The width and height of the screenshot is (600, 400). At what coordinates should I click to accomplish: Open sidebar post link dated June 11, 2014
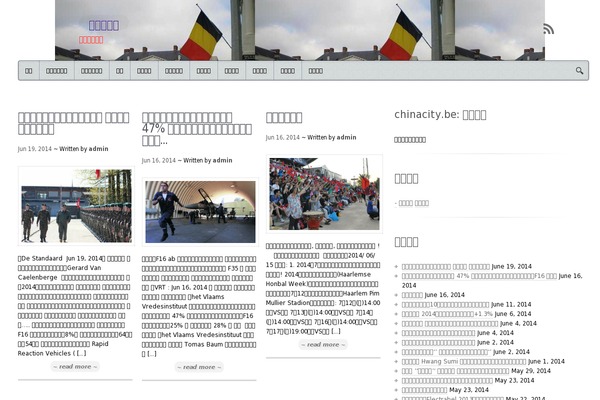[x=445, y=305]
